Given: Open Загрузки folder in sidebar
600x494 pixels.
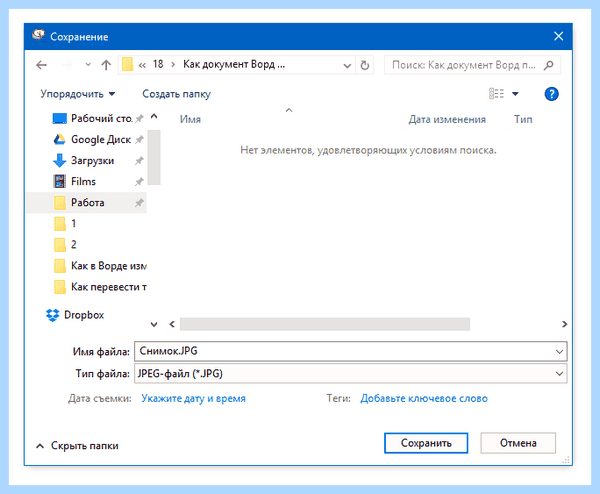Looking at the screenshot, I should click(92, 161).
